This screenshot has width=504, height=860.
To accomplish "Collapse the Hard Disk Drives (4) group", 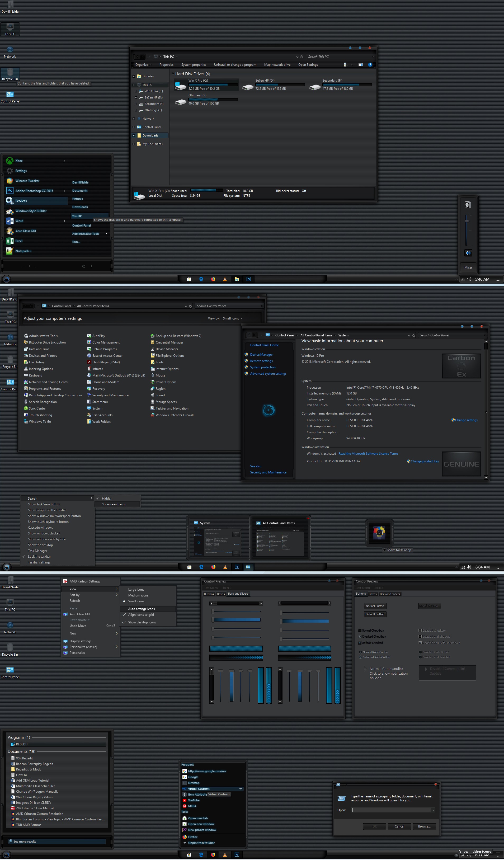I will tap(173, 74).
